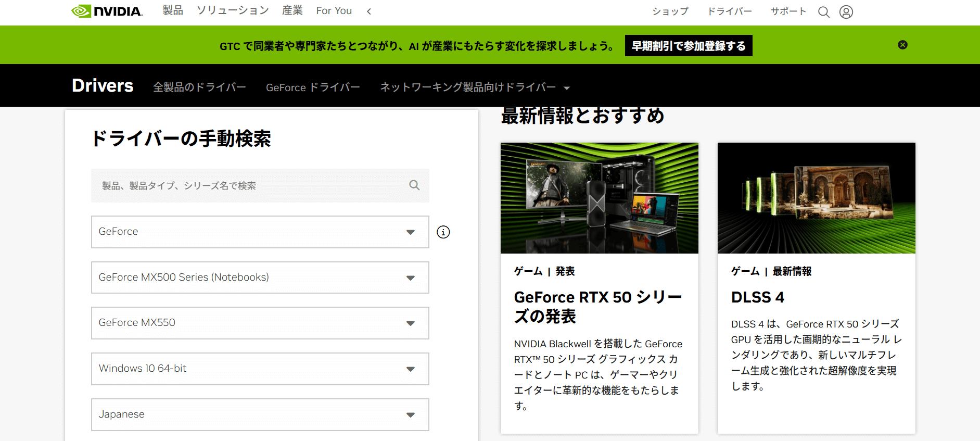The height and width of the screenshot is (441, 980).
Task: Open the ソリューション menu
Action: [x=233, y=10]
